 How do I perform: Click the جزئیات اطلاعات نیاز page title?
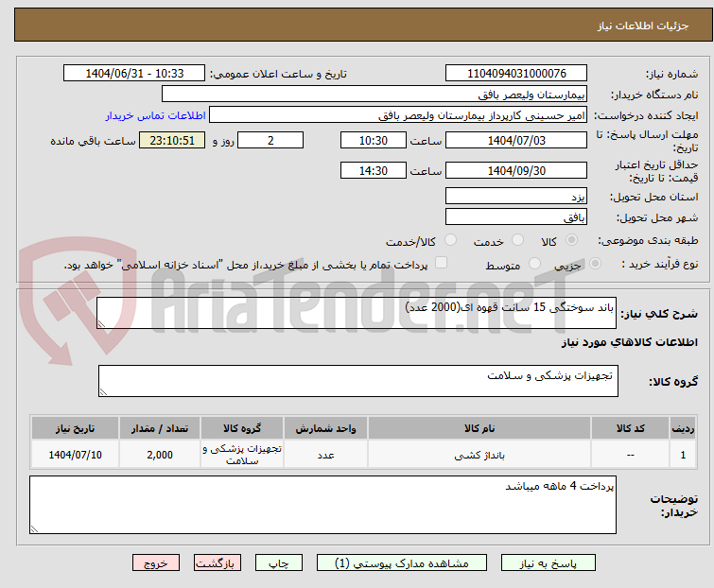pyautogui.click(x=643, y=26)
